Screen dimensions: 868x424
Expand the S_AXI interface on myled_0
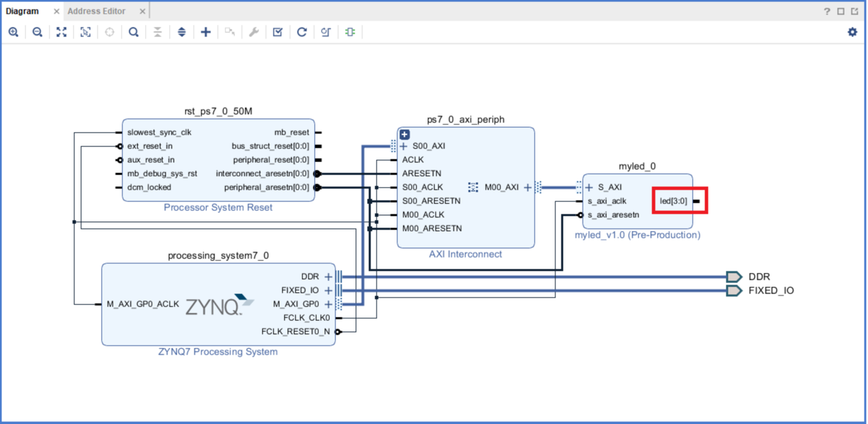pyautogui.click(x=589, y=187)
